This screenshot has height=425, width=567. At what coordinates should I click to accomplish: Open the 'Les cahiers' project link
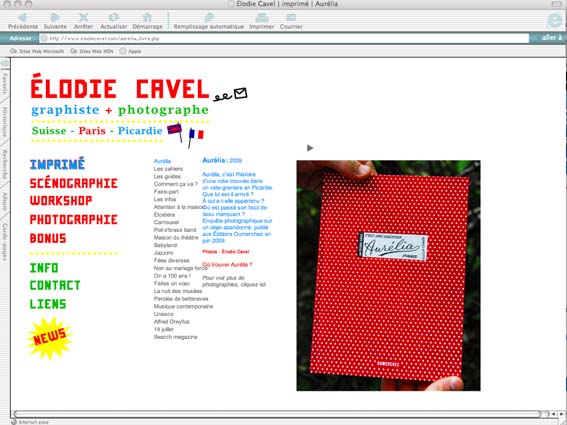point(168,169)
